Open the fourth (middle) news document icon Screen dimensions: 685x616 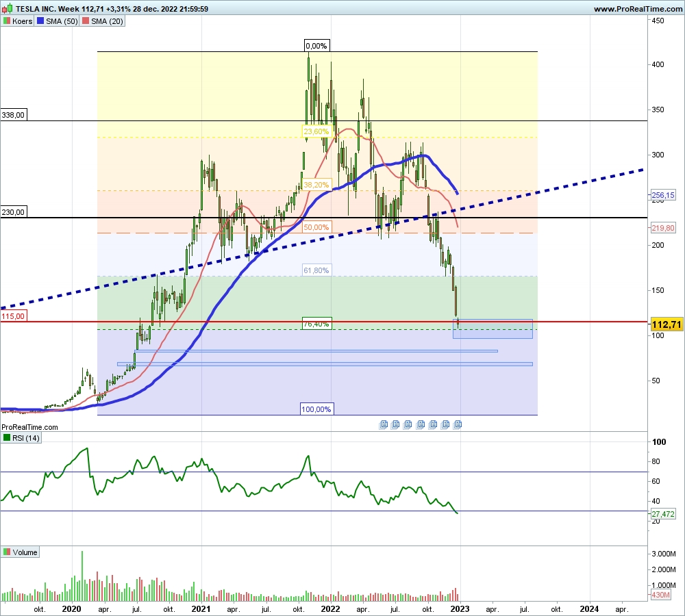pos(420,424)
